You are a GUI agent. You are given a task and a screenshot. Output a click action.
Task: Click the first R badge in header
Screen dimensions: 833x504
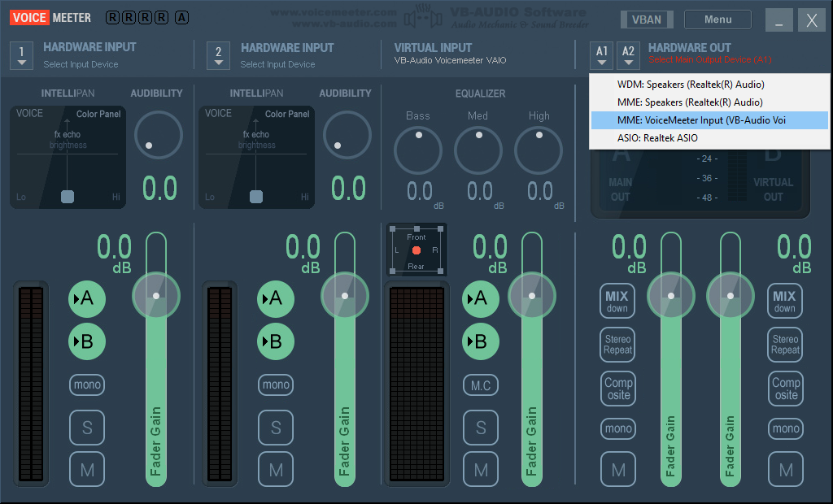[x=112, y=18]
